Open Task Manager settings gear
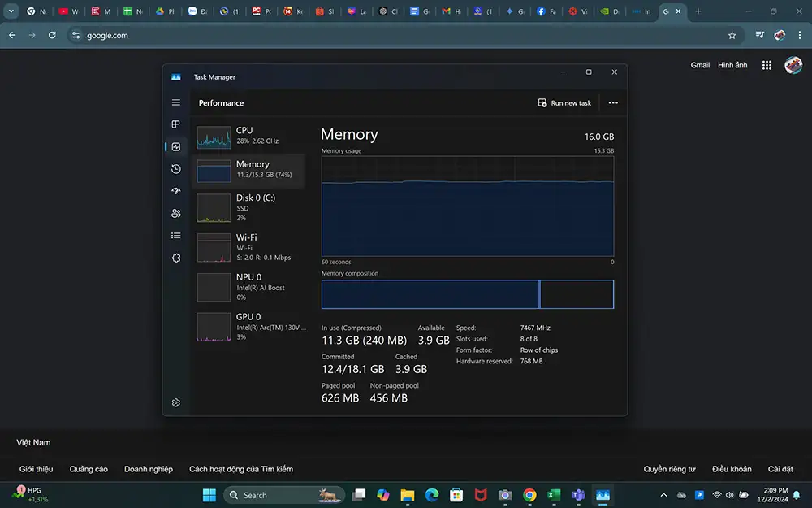This screenshot has width=812, height=508. pos(175,402)
